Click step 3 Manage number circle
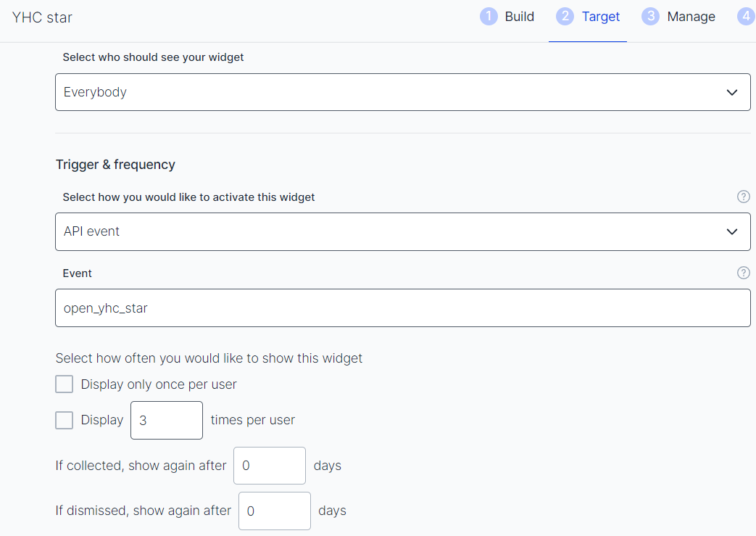 coord(651,17)
